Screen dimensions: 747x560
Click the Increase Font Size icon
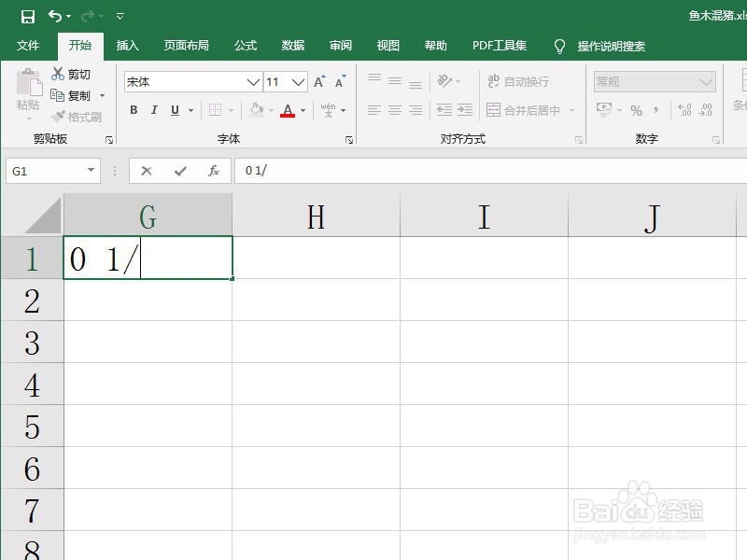[319, 82]
